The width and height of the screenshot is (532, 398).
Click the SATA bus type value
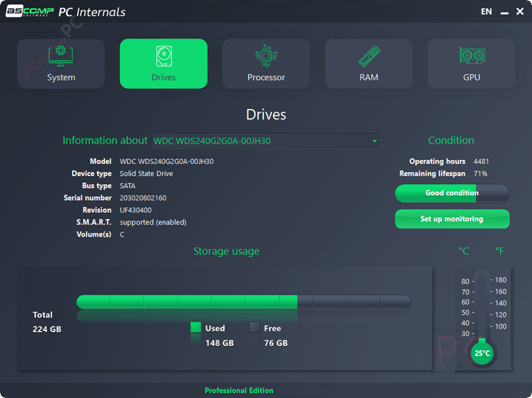[128, 186]
